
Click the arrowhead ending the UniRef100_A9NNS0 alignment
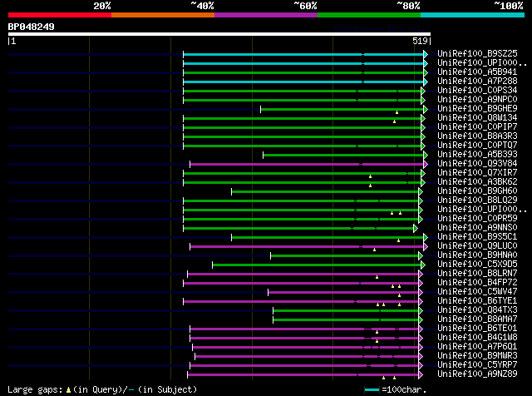tap(416, 228)
